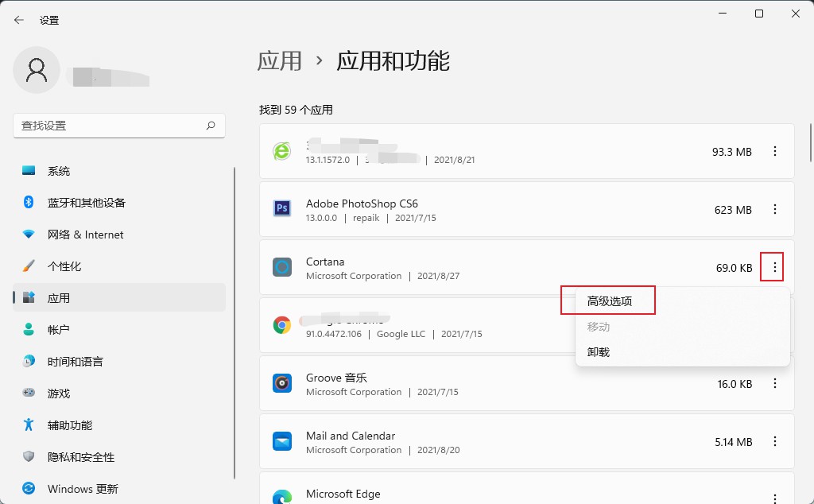Click the Windows 更新 sync icon
The width and height of the screenshot is (814, 504).
[x=29, y=488]
